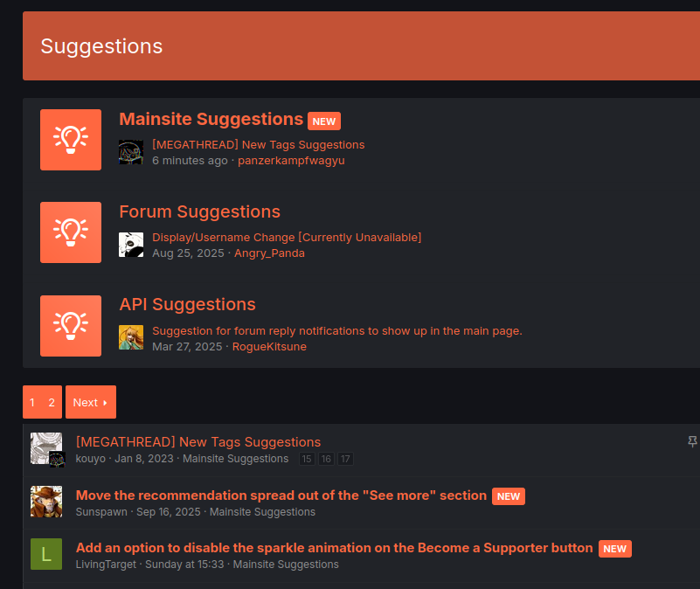Image resolution: width=700 pixels, height=589 pixels.
Task: Jump to page 17 of the megathread
Action: [x=346, y=459]
